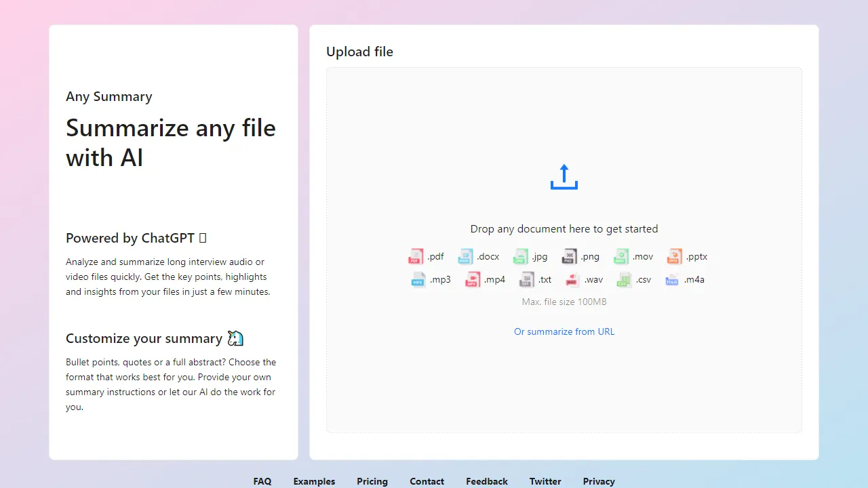Click the .mp4 file type icon
This screenshot has height=488, width=868.
pyautogui.click(x=473, y=279)
